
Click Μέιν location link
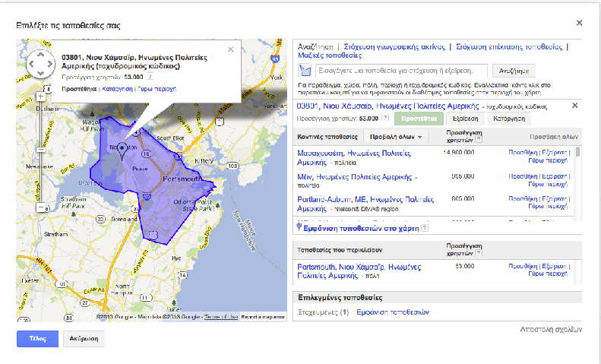point(355,177)
